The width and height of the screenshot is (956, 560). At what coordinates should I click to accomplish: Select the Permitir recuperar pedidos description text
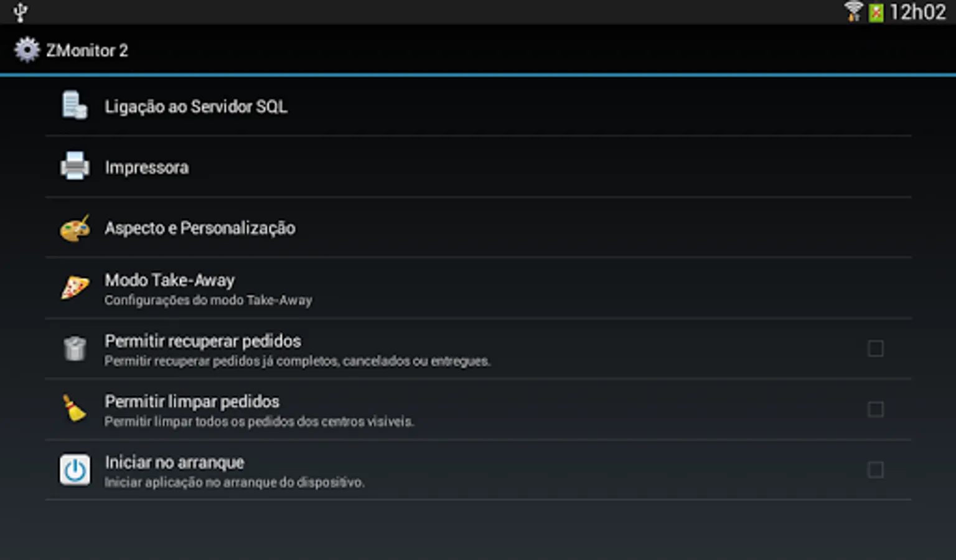click(x=298, y=361)
